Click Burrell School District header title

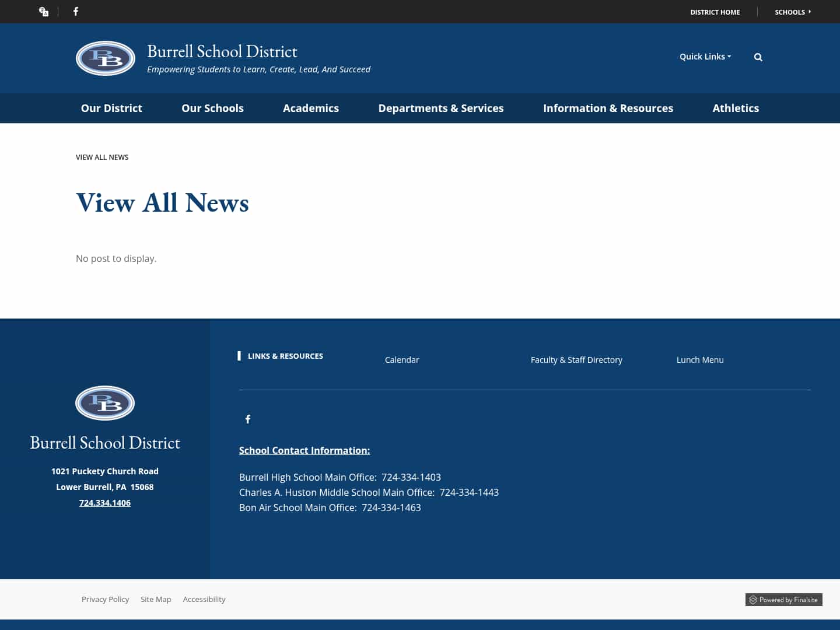[x=222, y=51]
